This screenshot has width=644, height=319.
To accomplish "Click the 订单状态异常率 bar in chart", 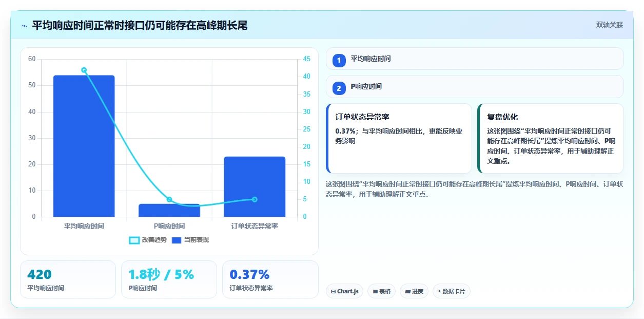I will coord(255,186).
